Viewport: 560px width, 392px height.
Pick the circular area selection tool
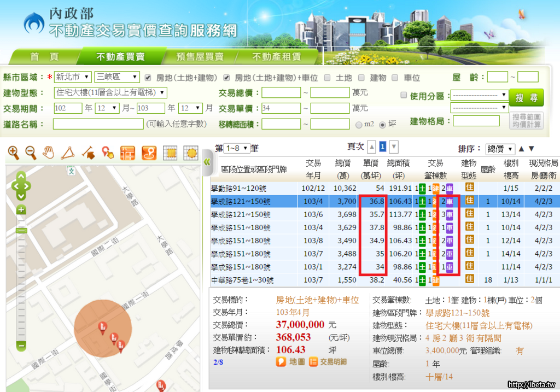(x=190, y=153)
